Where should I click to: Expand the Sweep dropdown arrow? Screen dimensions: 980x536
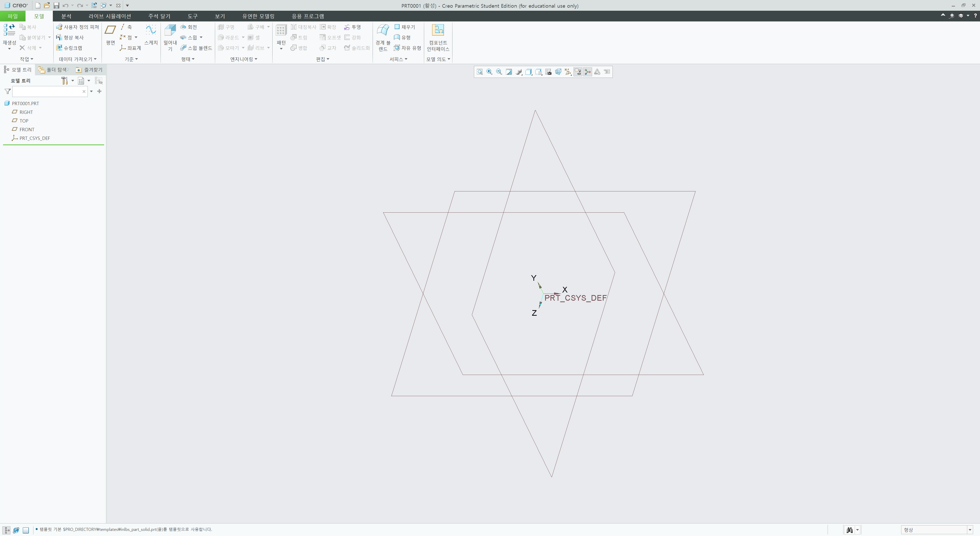pos(201,37)
